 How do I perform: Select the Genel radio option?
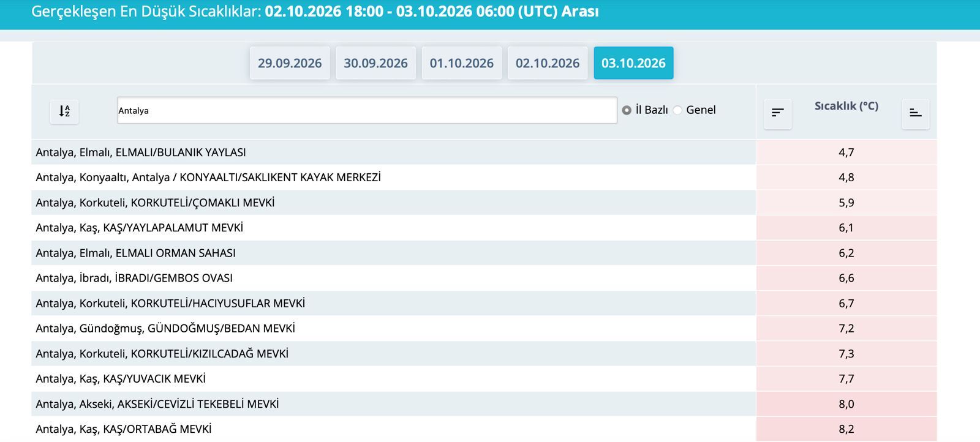tap(677, 110)
